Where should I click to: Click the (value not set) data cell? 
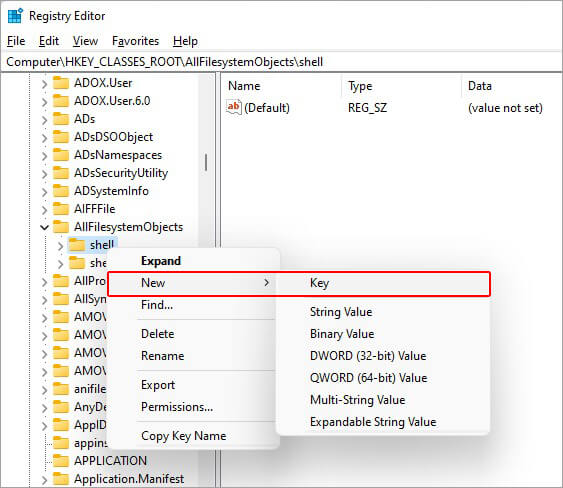point(505,108)
